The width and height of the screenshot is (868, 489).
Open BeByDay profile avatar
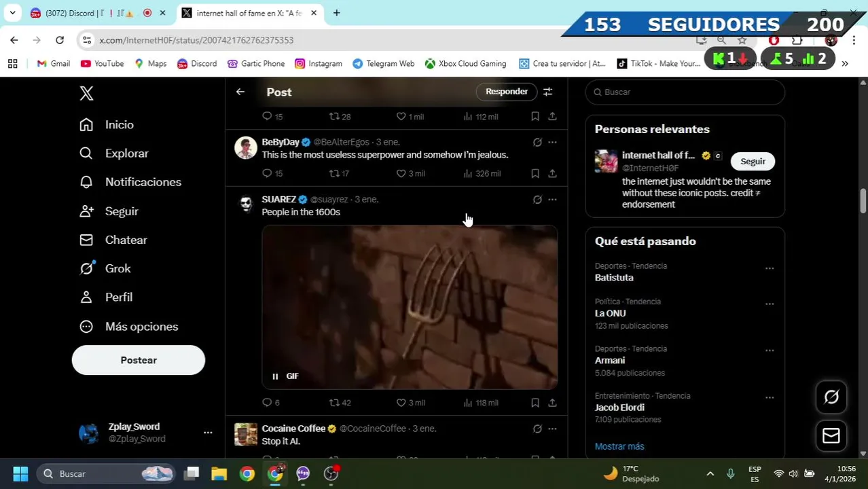[246, 147]
